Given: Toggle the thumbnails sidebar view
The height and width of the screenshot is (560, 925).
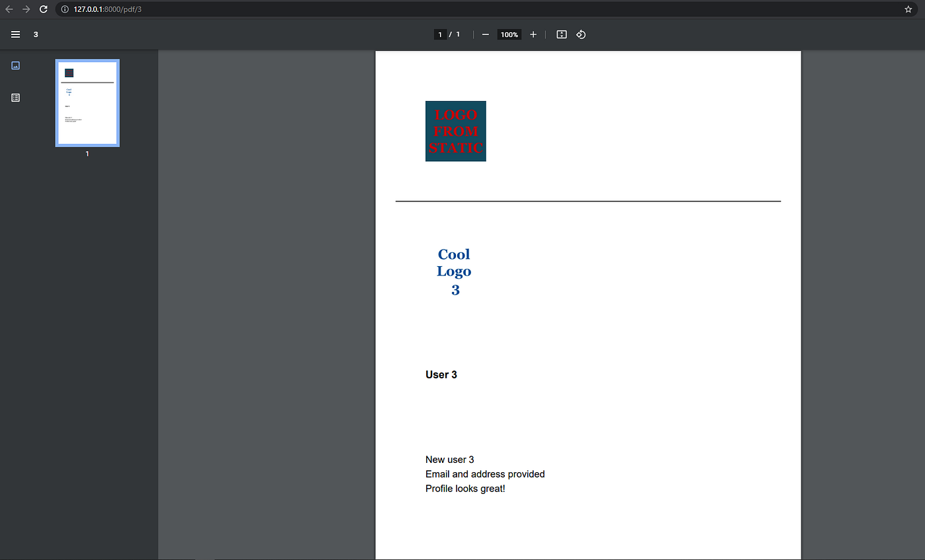Looking at the screenshot, I should [x=15, y=65].
